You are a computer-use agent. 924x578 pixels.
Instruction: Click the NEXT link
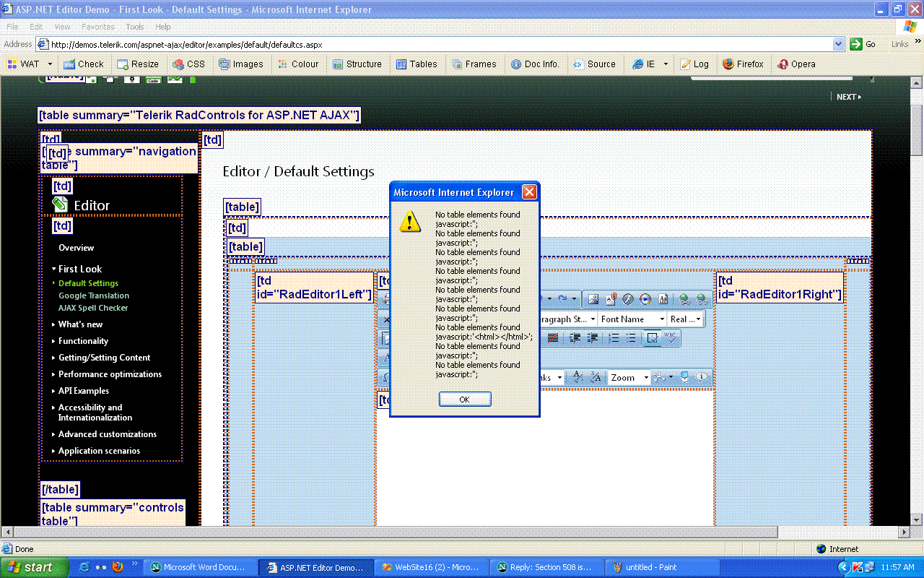coord(849,97)
